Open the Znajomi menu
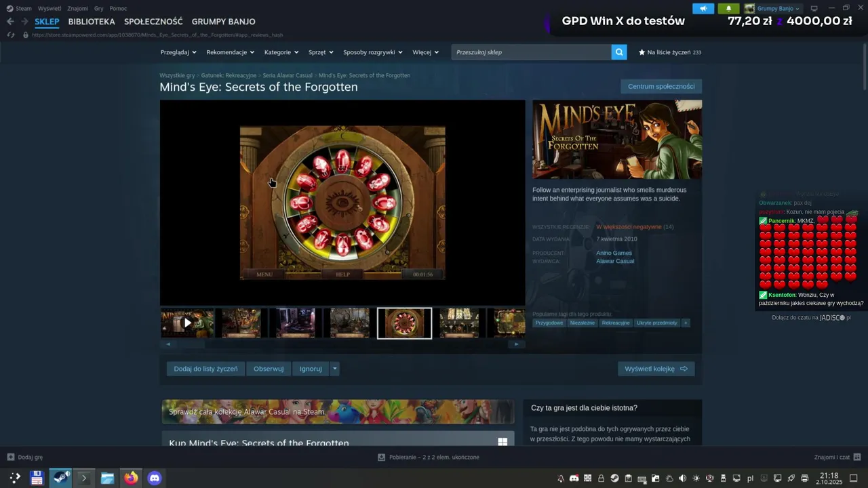The image size is (868, 488). point(78,8)
